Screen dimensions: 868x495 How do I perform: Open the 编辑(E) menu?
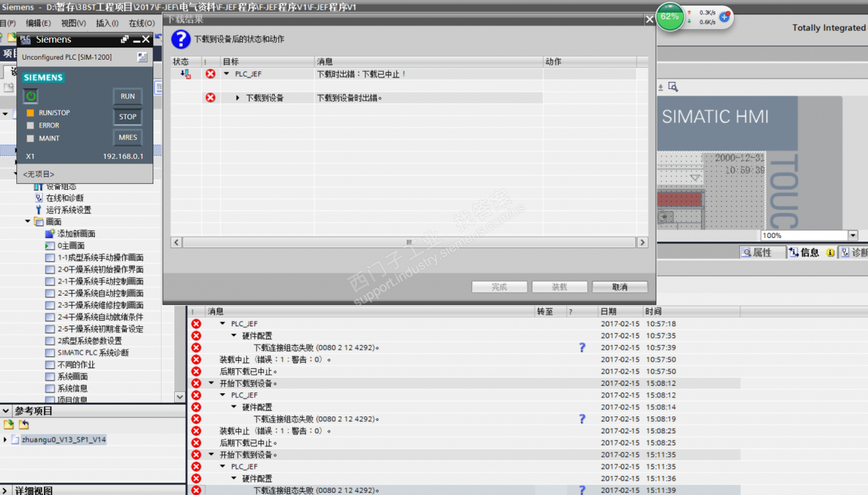coord(39,23)
